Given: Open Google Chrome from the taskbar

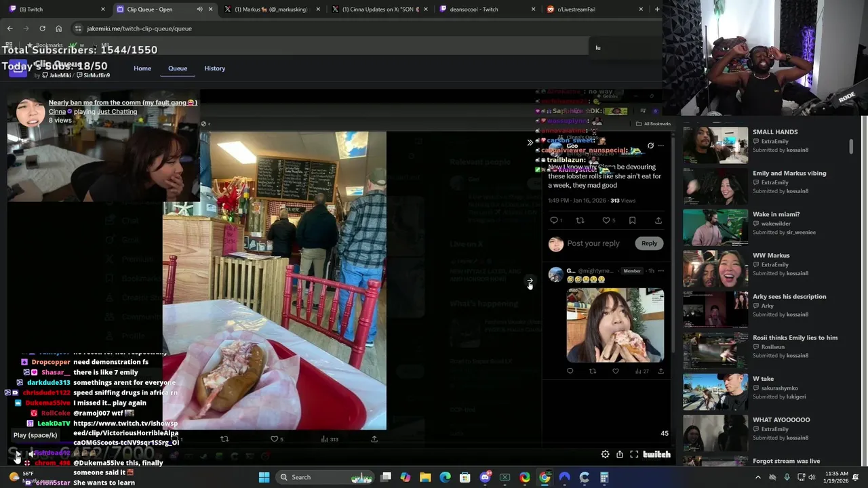Looking at the screenshot, I should [x=545, y=477].
